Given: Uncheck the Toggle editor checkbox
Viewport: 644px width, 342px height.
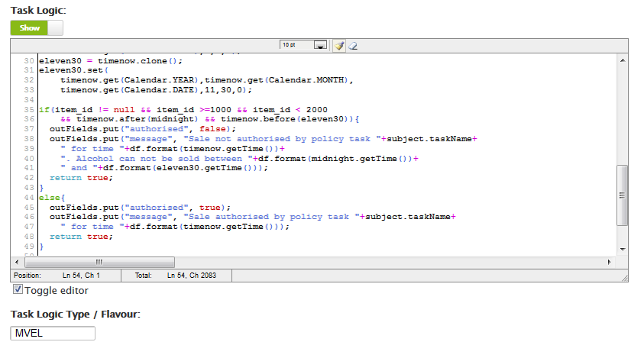Looking at the screenshot, I should pyautogui.click(x=18, y=289).
